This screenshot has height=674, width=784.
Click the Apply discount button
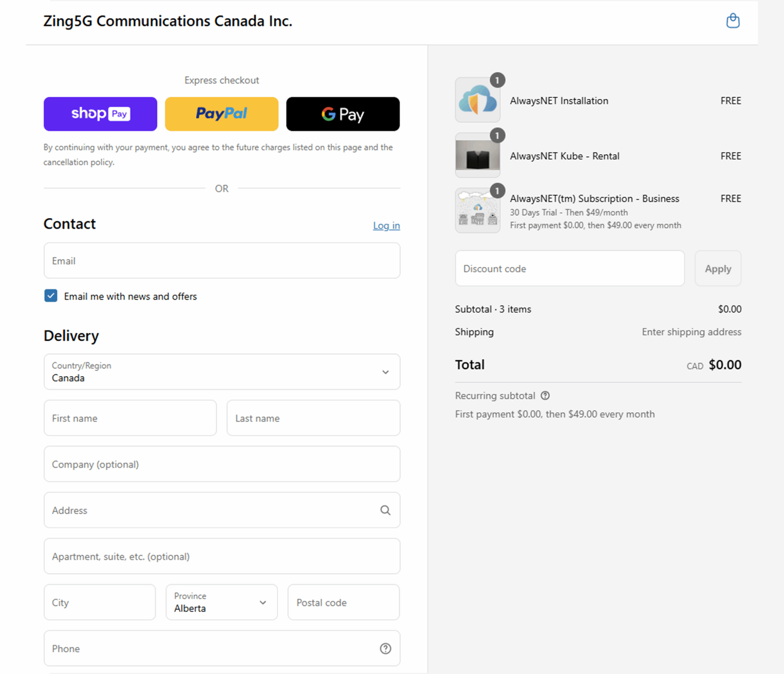coord(718,268)
